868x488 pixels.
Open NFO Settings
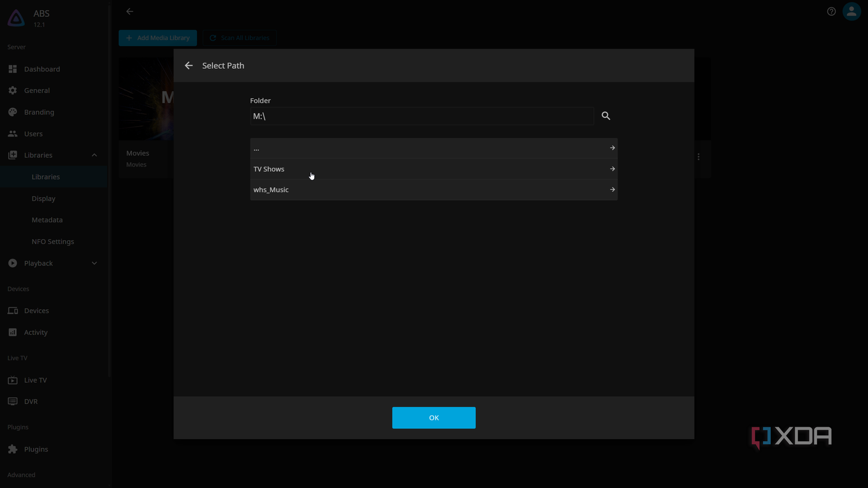[x=54, y=242]
